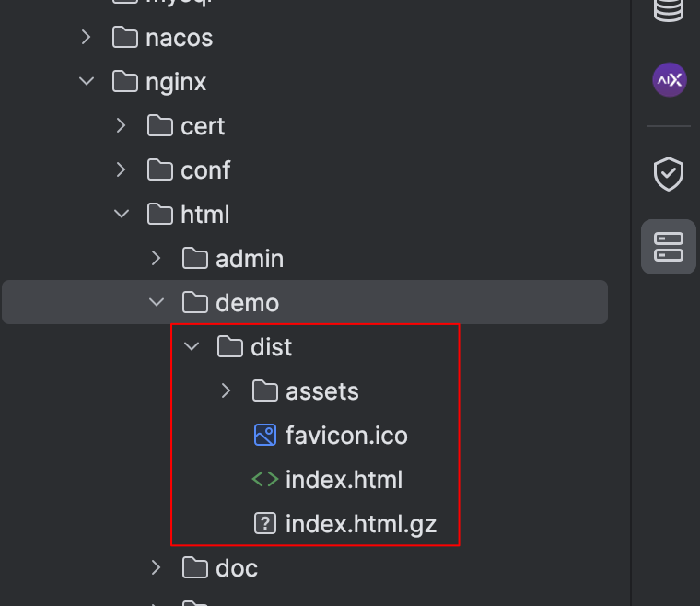
Task: Select the doc folder label
Action: pyautogui.click(x=236, y=568)
